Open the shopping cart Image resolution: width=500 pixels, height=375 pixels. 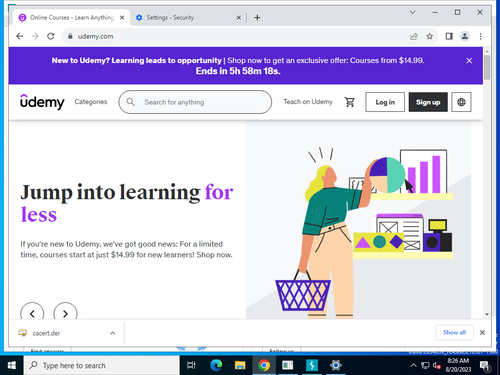click(350, 102)
